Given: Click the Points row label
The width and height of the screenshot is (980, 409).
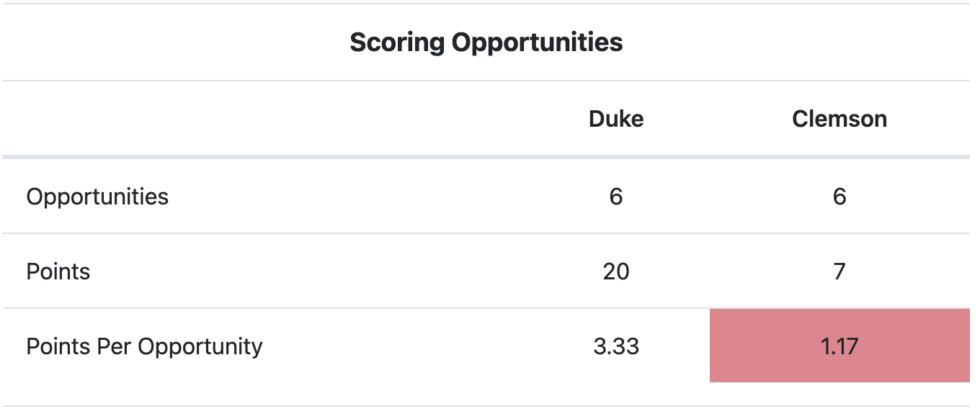Looking at the screenshot, I should point(58,271).
